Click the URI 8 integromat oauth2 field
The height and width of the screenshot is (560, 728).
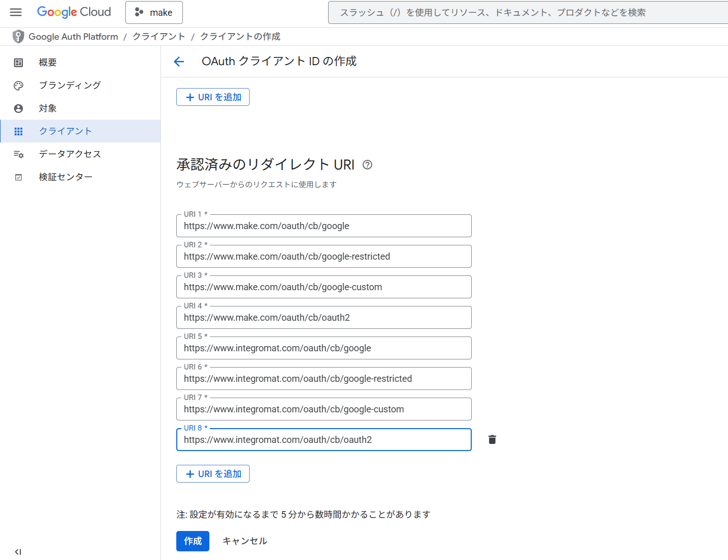click(324, 440)
